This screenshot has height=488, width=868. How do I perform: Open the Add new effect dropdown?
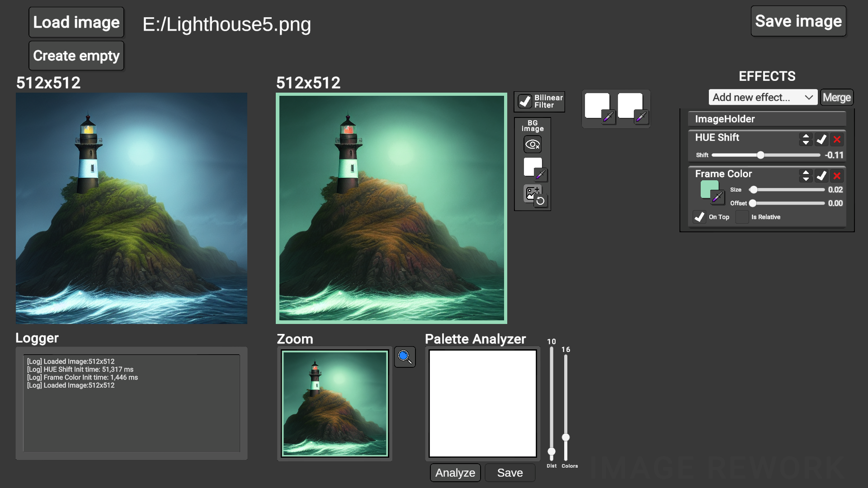coord(763,97)
